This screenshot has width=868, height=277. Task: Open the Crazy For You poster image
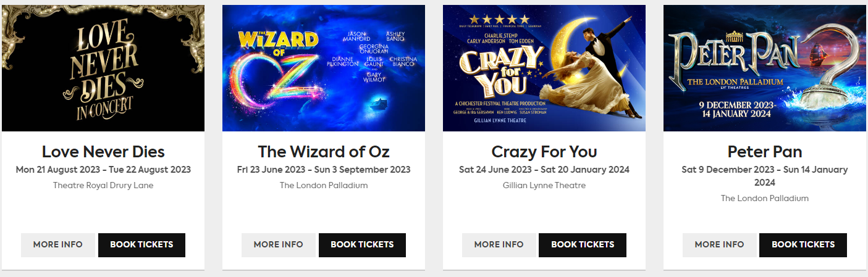coord(544,68)
